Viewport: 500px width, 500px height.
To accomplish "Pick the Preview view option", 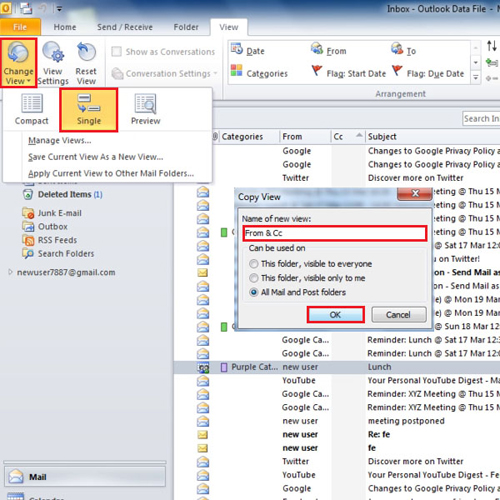I will pos(145,110).
